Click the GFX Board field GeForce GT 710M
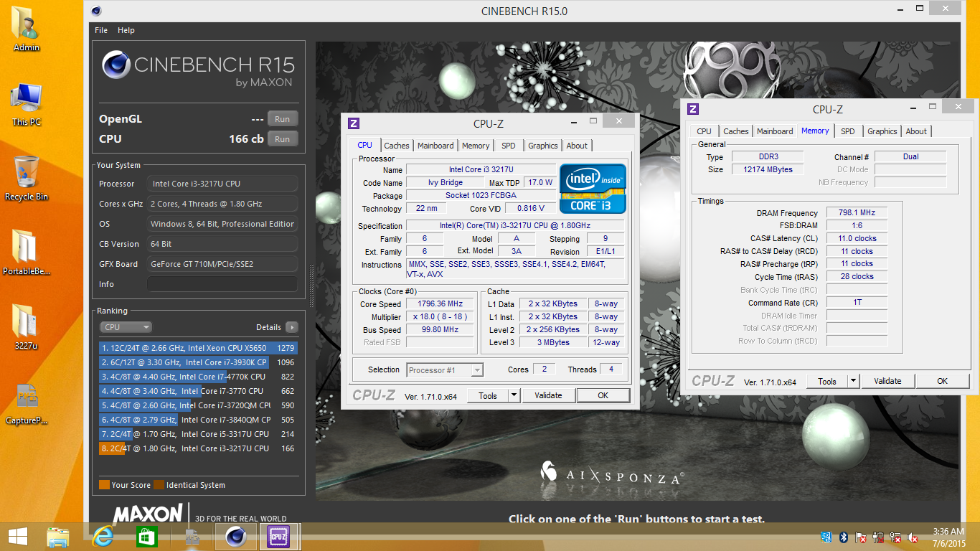 coord(222,264)
